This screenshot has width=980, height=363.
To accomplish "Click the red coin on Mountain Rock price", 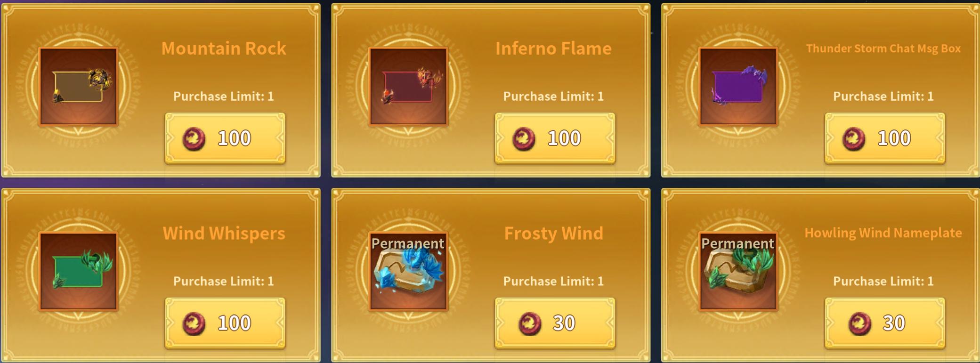I will (x=194, y=139).
